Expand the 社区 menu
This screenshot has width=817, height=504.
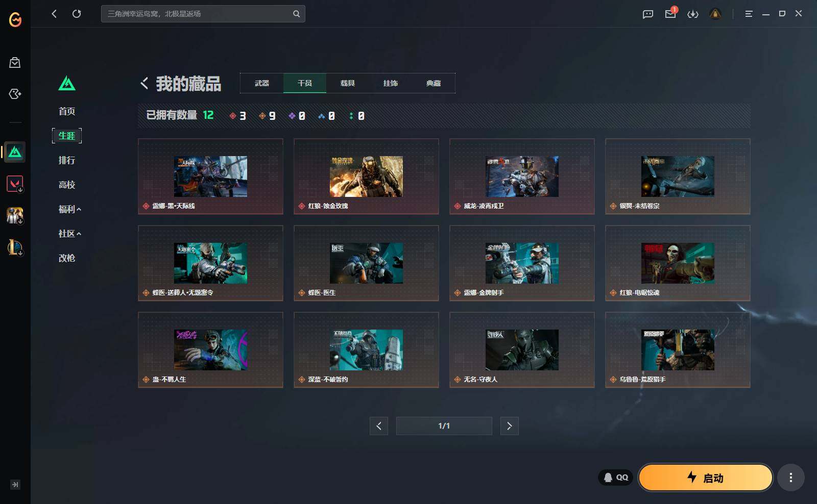tap(69, 234)
